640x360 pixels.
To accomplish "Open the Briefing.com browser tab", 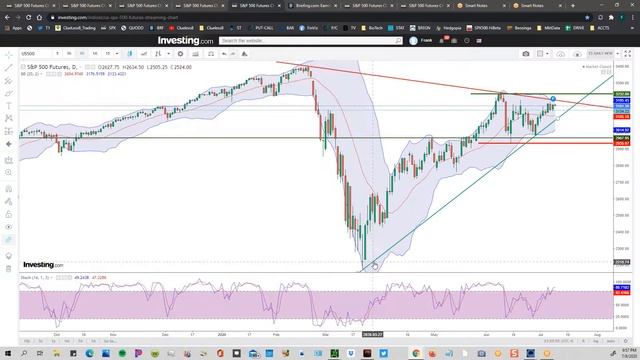I will pos(313,6).
